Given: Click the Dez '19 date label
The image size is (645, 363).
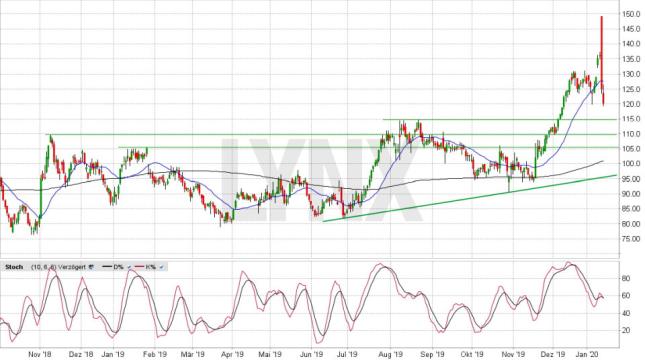Looking at the screenshot, I should pos(553,354).
